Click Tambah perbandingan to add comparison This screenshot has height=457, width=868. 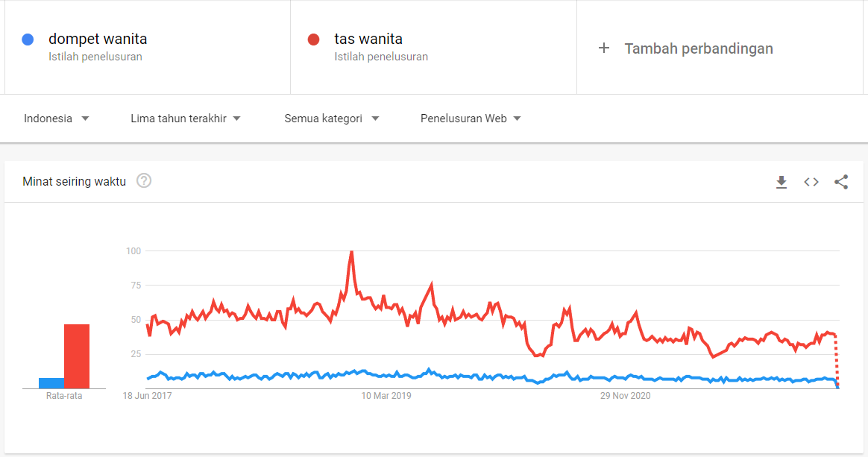pyautogui.click(x=699, y=48)
